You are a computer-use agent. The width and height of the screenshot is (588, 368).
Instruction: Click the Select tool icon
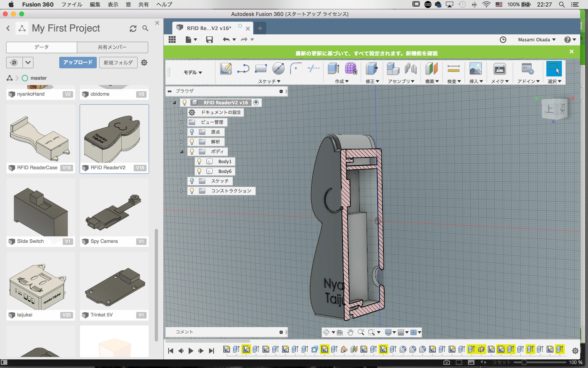point(554,68)
